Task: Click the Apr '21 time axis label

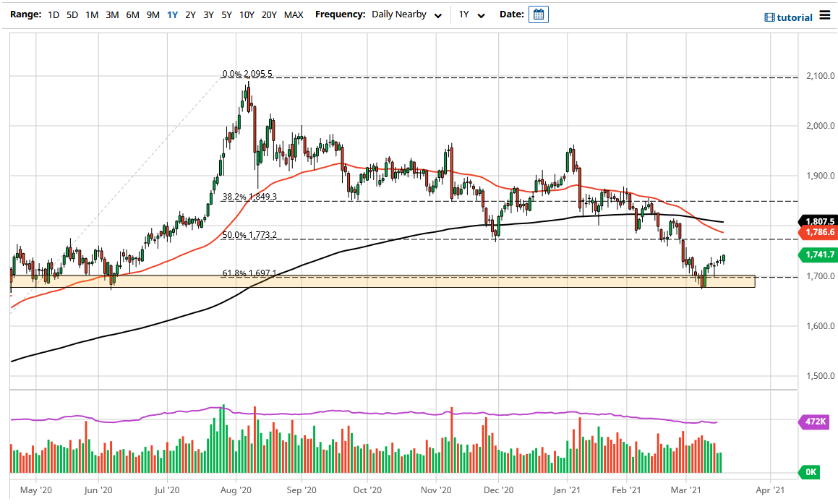Action: pyautogui.click(x=770, y=490)
